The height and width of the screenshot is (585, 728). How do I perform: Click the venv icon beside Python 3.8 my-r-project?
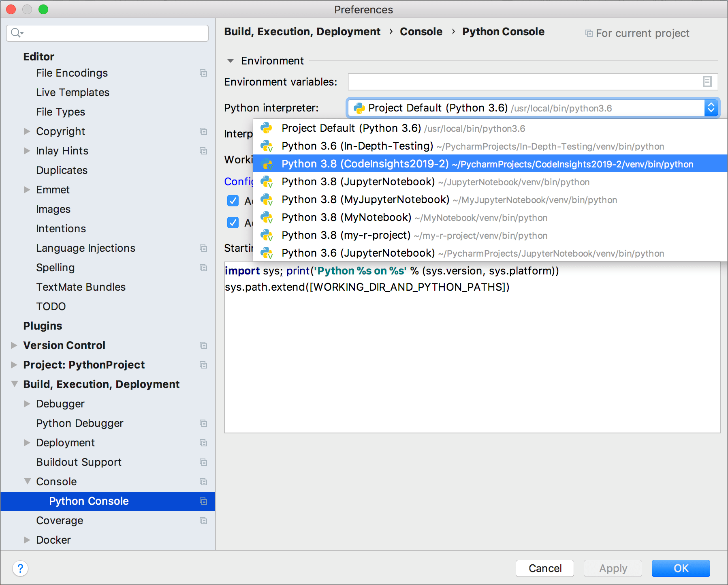point(267,235)
